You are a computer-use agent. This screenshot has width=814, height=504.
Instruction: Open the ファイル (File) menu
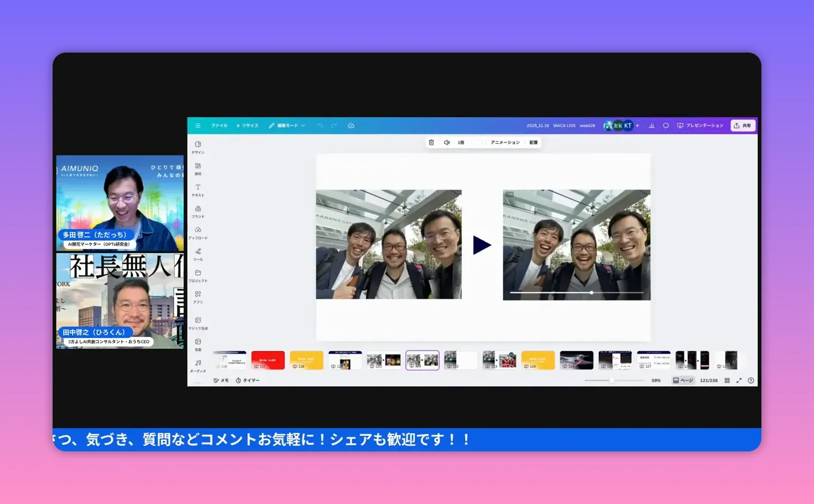(x=219, y=125)
